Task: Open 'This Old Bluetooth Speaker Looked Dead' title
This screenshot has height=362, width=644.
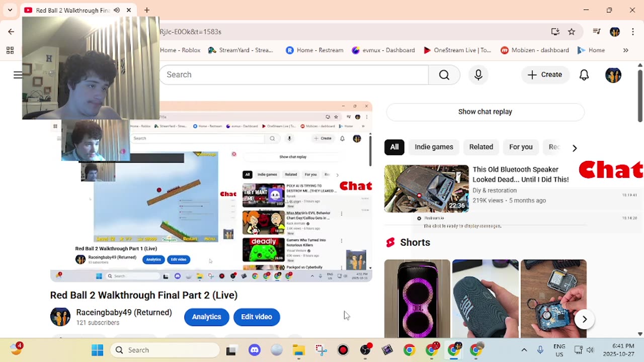Action: (x=521, y=174)
